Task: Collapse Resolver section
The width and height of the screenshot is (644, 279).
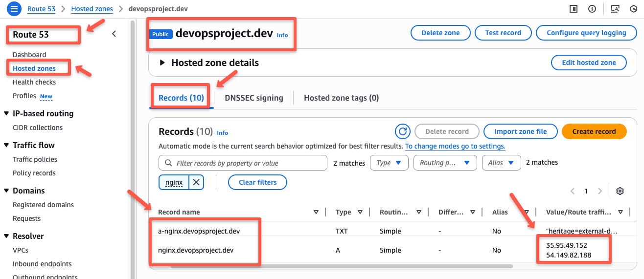Action: 6,236
